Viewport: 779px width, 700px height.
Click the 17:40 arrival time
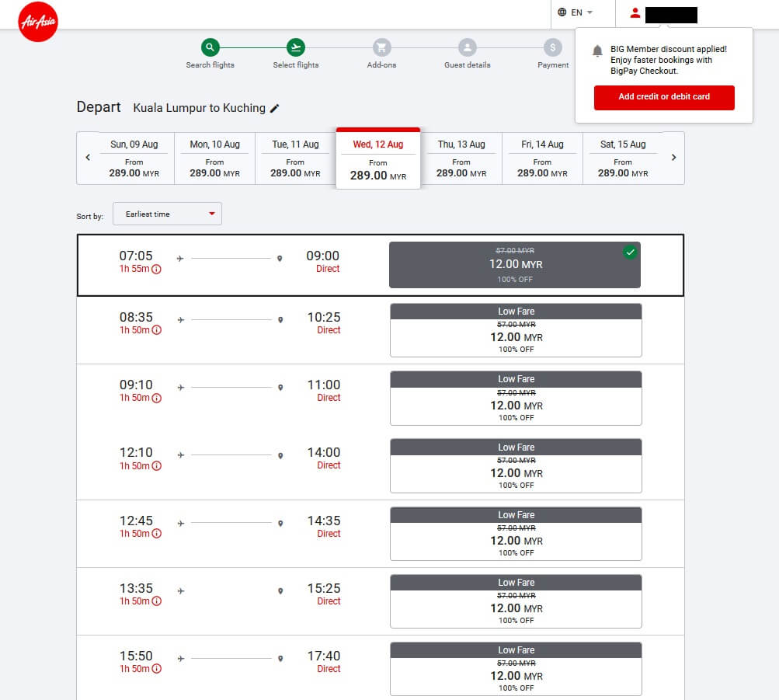click(324, 656)
